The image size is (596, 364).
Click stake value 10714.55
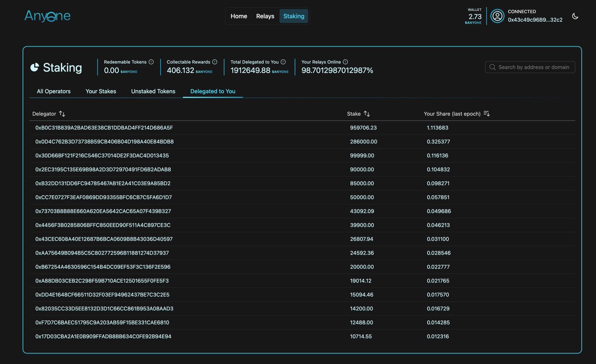click(x=361, y=336)
